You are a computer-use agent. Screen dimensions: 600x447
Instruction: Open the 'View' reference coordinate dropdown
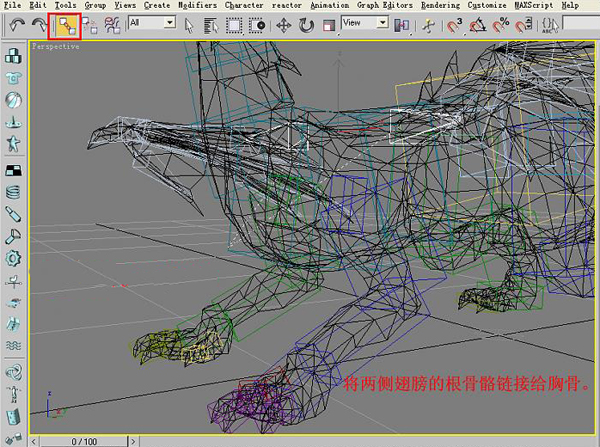click(365, 23)
